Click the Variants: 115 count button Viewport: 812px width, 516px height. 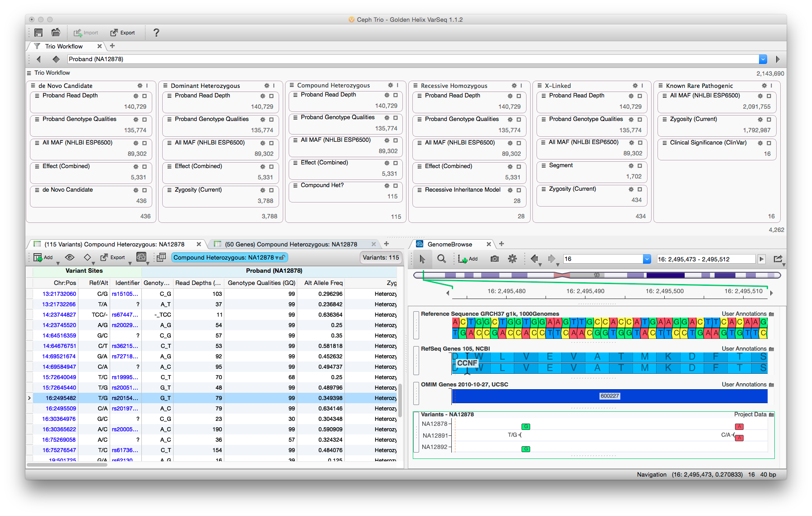(381, 257)
